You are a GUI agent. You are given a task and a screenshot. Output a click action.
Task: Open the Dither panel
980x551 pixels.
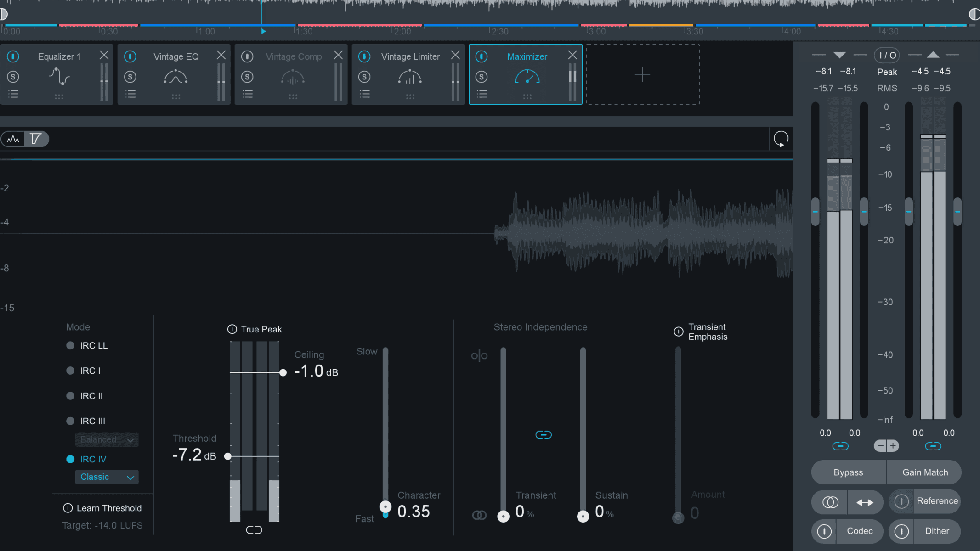[937, 531]
